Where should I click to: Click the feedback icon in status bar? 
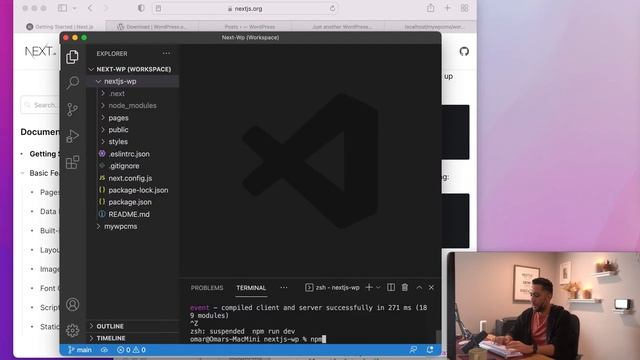click(x=413, y=350)
